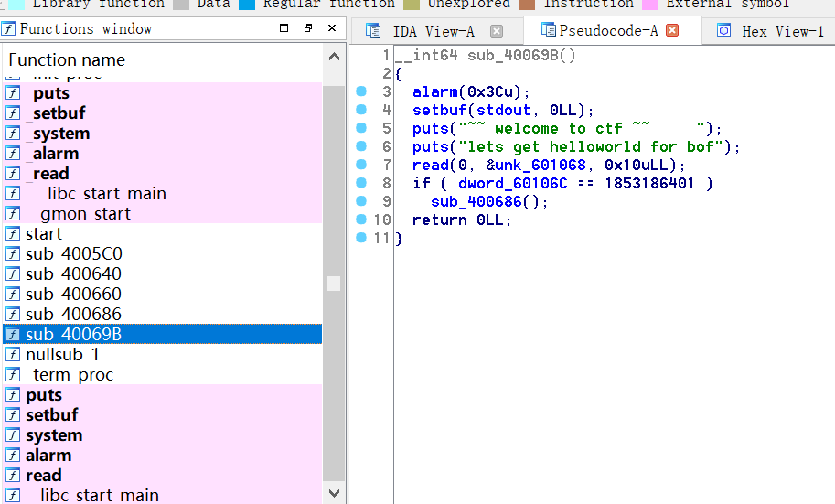Image resolution: width=835 pixels, height=504 pixels.
Task: Select _term_proc function entry
Action: click(x=163, y=374)
